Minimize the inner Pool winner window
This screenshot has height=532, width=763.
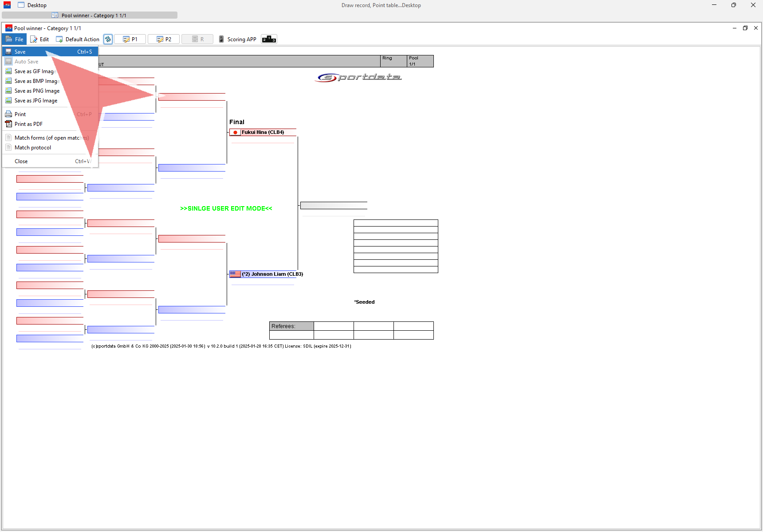tap(735, 28)
